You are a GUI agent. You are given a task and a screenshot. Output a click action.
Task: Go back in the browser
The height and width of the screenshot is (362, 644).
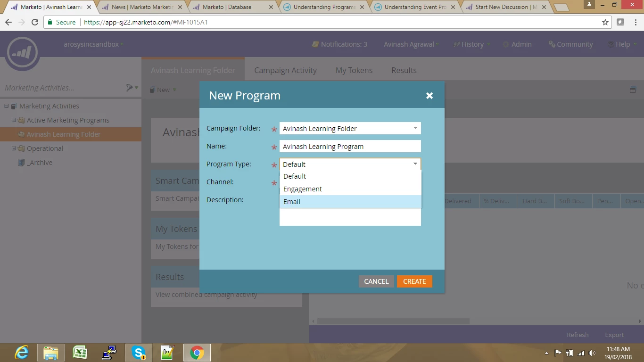click(8, 22)
